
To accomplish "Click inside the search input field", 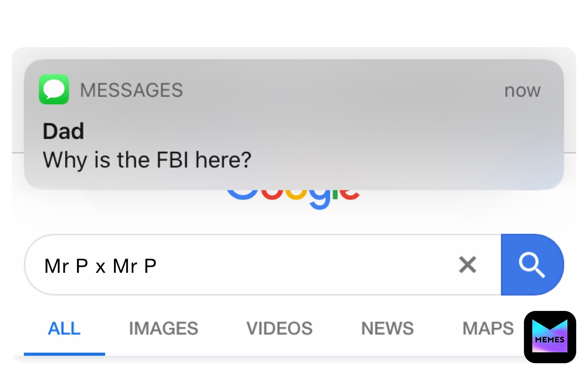I will (x=236, y=265).
